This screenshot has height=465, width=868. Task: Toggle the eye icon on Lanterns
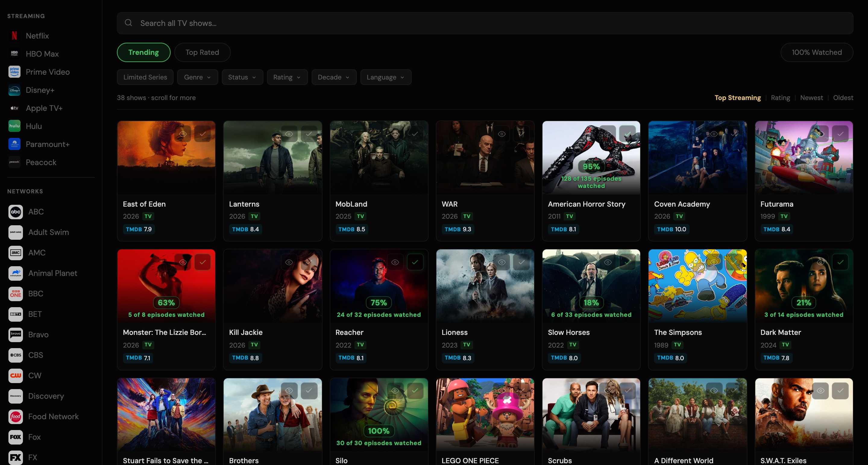(x=289, y=134)
